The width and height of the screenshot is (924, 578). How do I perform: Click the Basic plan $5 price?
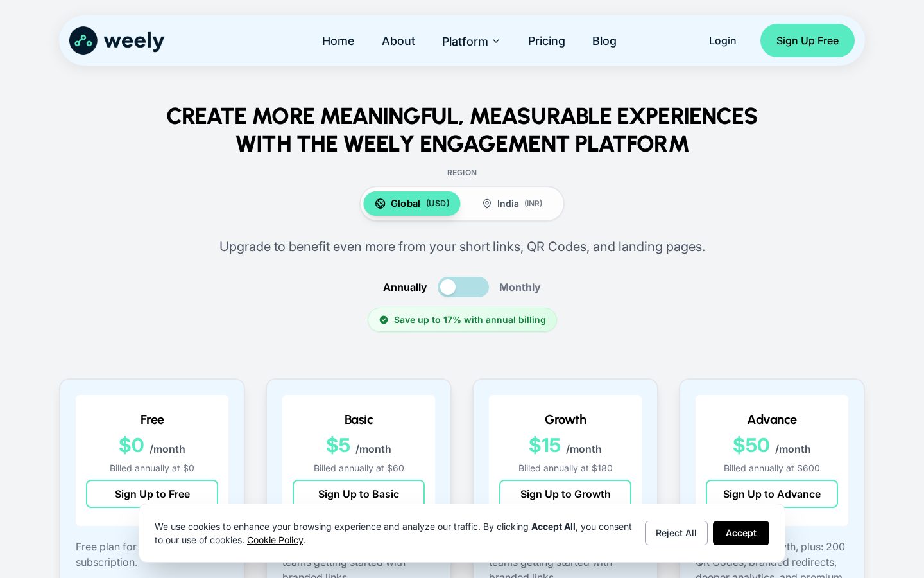click(x=338, y=445)
